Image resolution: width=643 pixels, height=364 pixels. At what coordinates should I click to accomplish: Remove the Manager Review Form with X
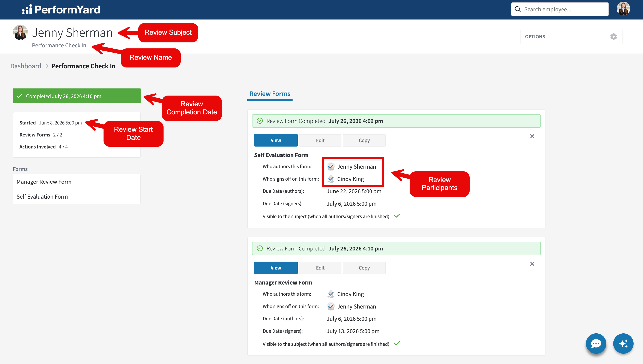pyautogui.click(x=532, y=264)
